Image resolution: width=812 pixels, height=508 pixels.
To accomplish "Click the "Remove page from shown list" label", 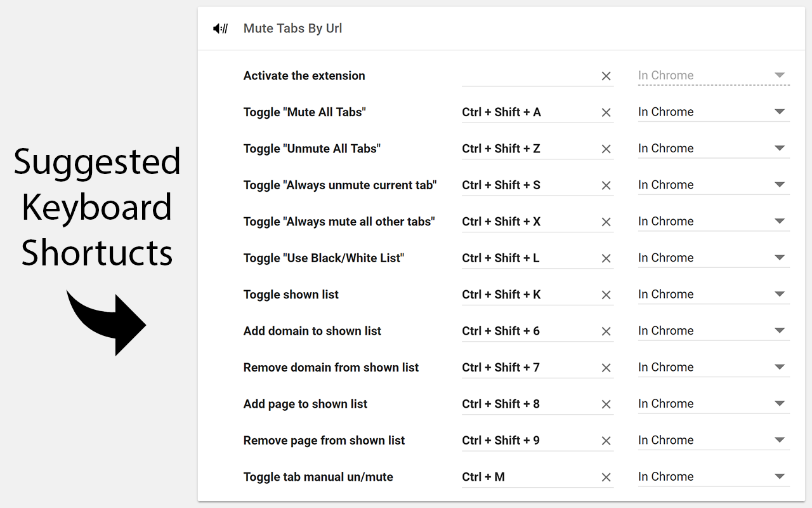I will click(324, 441).
